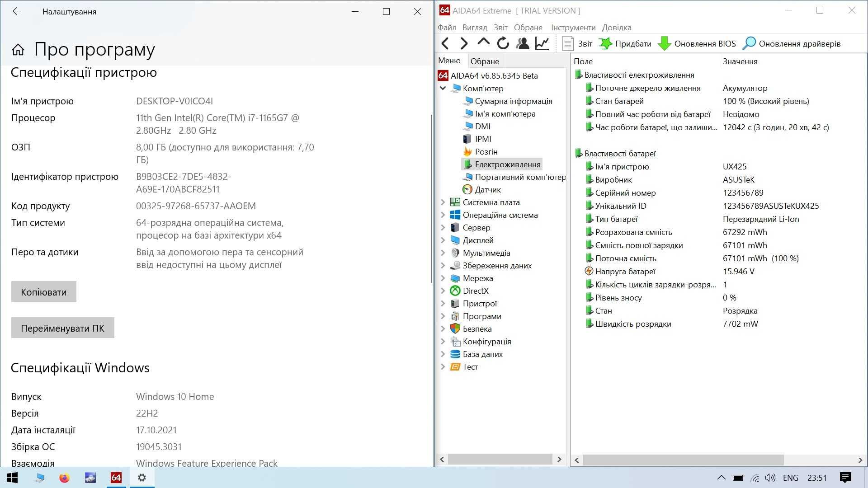Select IPMI in the tree

[x=483, y=139]
